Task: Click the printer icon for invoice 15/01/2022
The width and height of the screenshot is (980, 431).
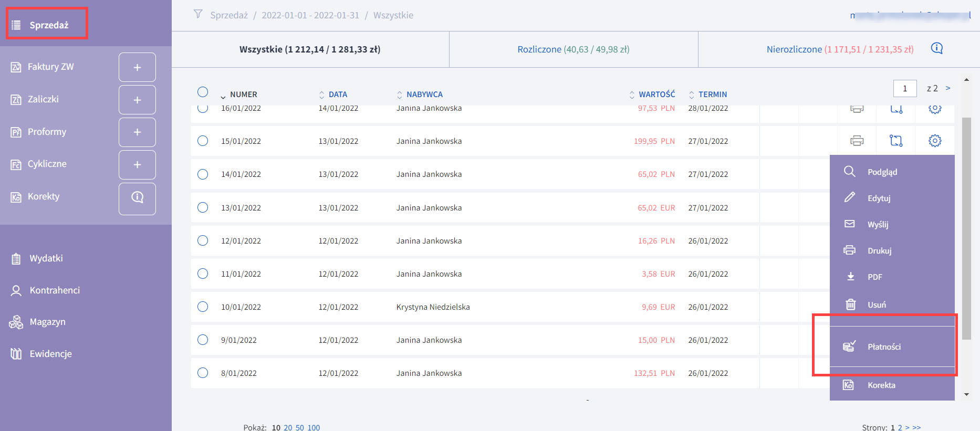Action: pyautogui.click(x=857, y=141)
